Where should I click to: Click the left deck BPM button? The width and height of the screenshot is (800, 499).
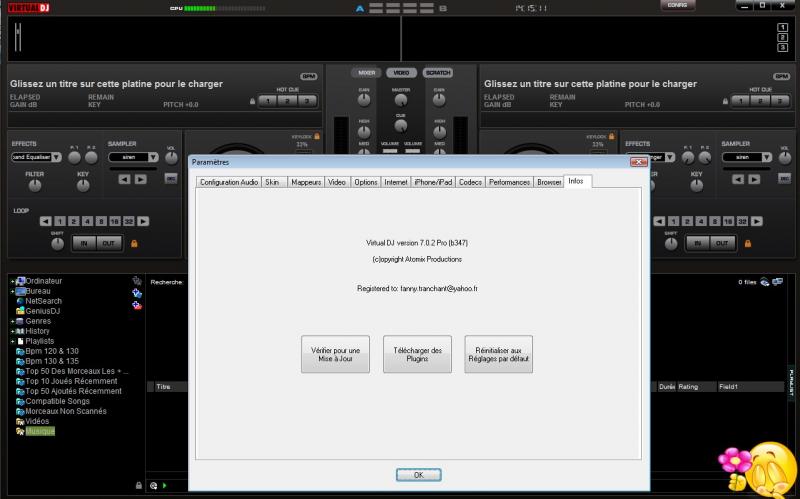pos(308,76)
